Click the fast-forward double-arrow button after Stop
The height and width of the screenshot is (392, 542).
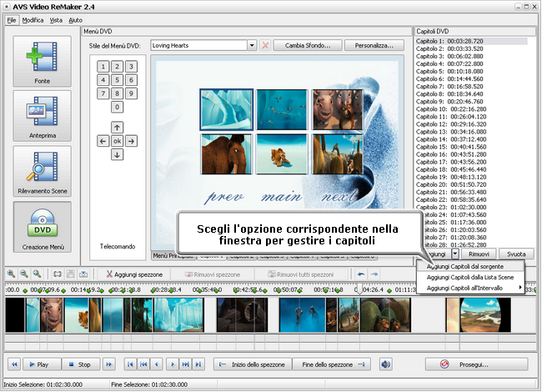pos(109,364)
